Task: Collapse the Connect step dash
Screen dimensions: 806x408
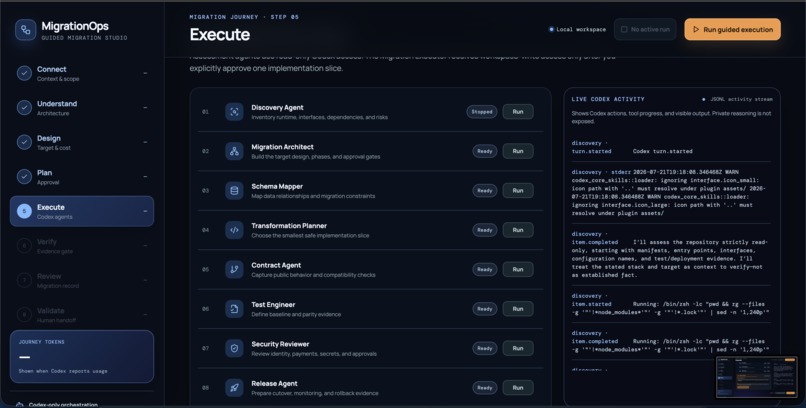Action: (145, 73)
